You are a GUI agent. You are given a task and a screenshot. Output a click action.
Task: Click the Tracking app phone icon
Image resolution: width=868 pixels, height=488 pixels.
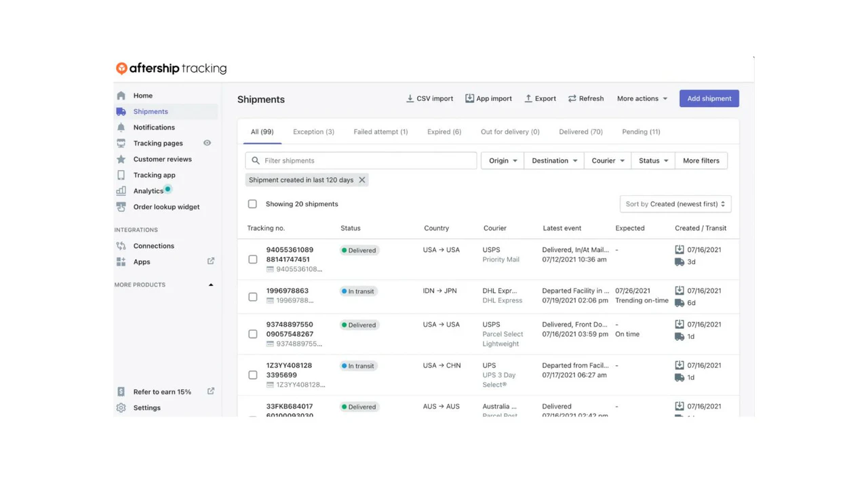[121, 175]
